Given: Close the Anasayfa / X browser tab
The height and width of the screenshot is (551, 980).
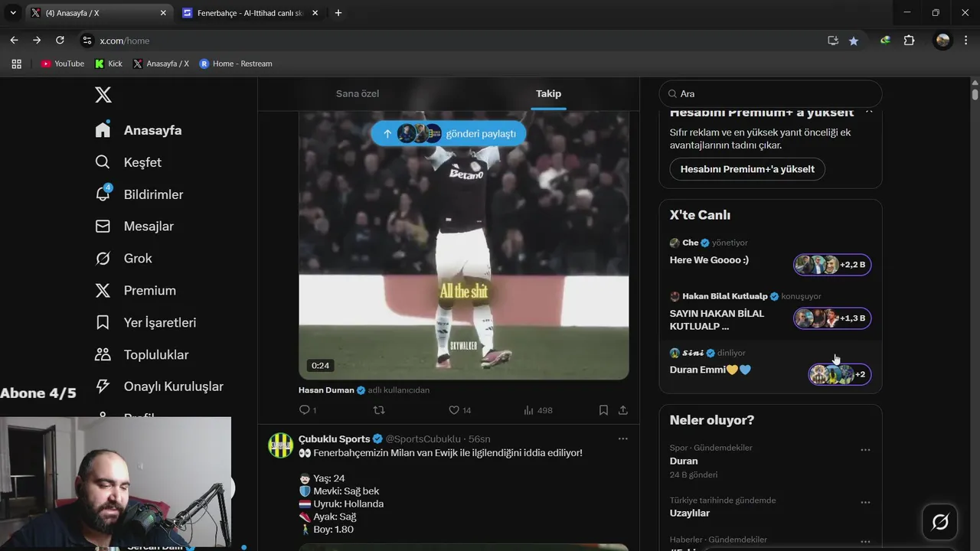Looking at the screenshot, I should (163, 13).
